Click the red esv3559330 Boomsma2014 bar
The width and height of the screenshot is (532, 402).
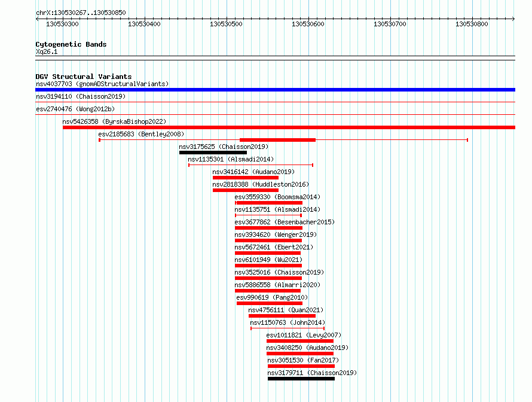(x=270, y=203)
